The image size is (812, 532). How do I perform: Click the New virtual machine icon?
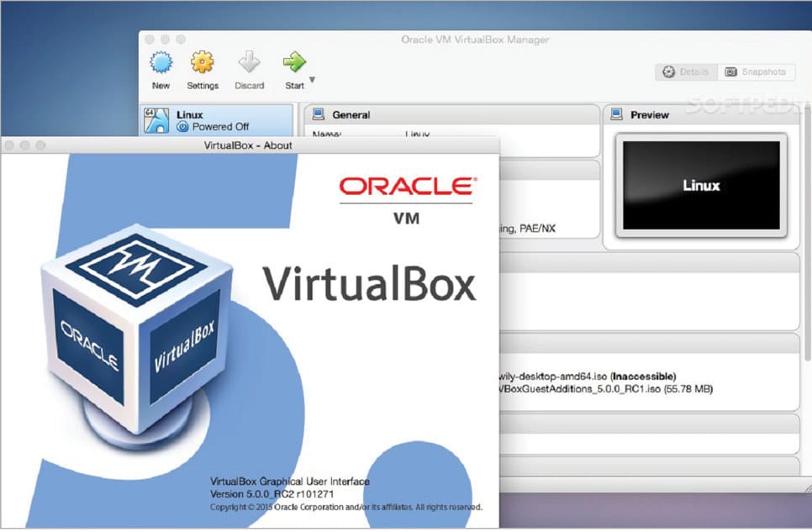(161, 63)
